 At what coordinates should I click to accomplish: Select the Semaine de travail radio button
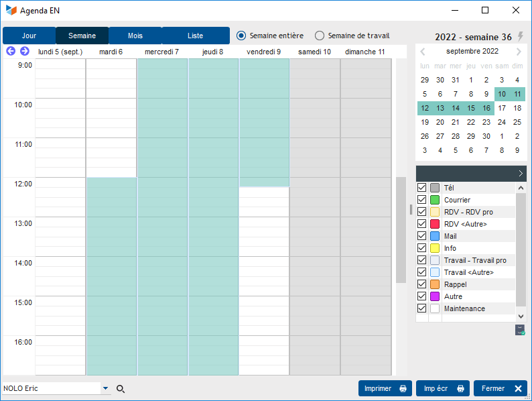tap(320, 36)
